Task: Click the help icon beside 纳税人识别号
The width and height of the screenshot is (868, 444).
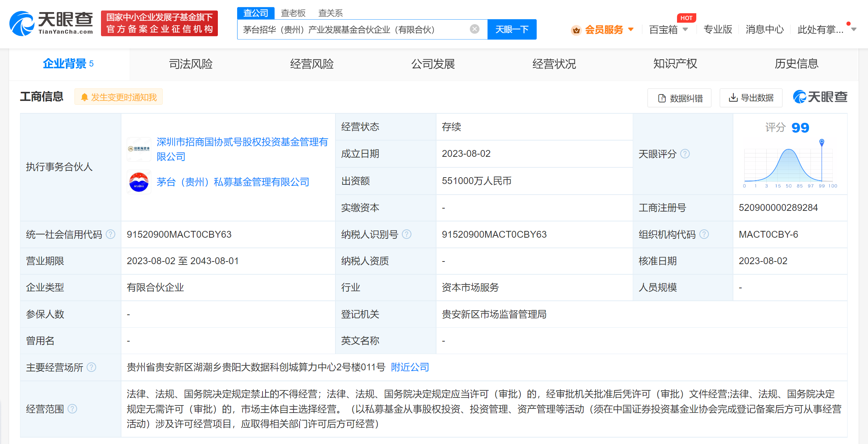Action: [x=407, y=234]
